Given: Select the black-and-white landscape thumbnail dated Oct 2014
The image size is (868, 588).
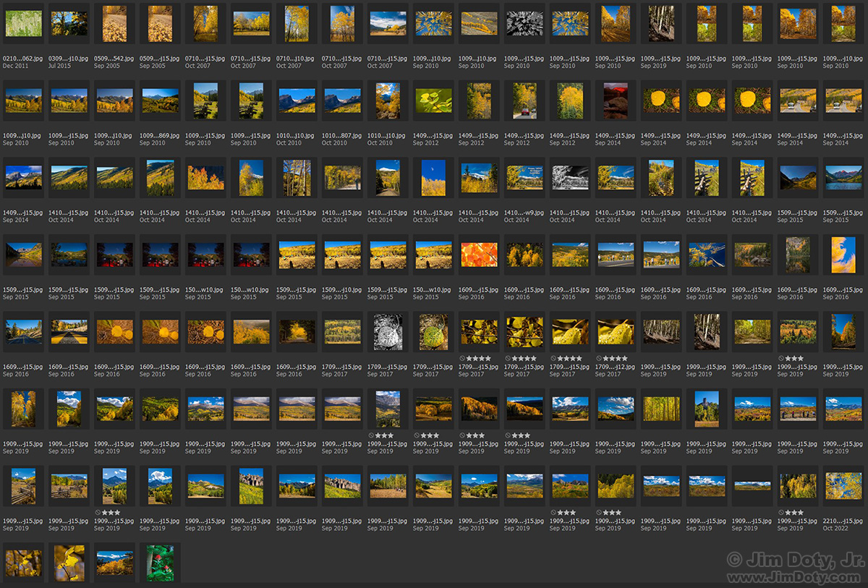Looking at the screenshot, I should [571, 178].
